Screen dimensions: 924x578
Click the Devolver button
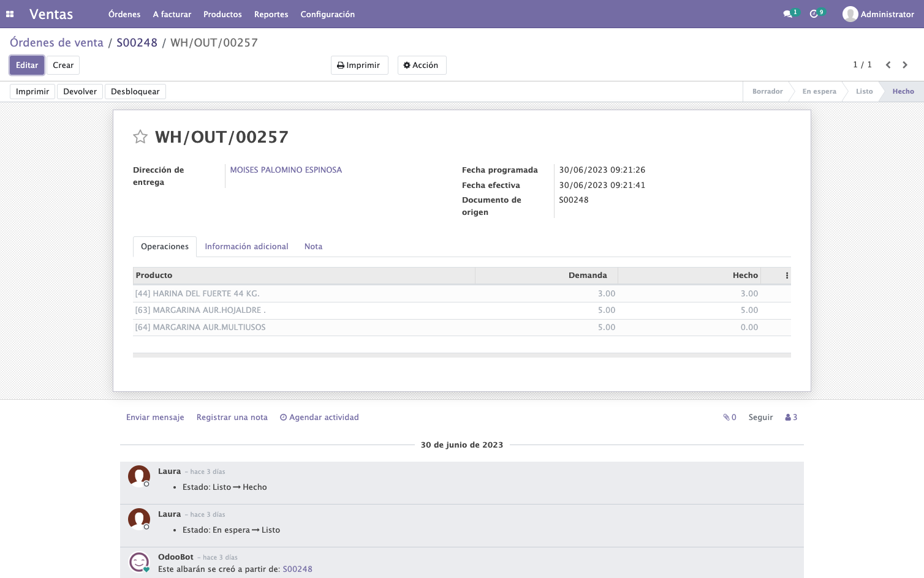pyautogui.click(x=80, y=92)
